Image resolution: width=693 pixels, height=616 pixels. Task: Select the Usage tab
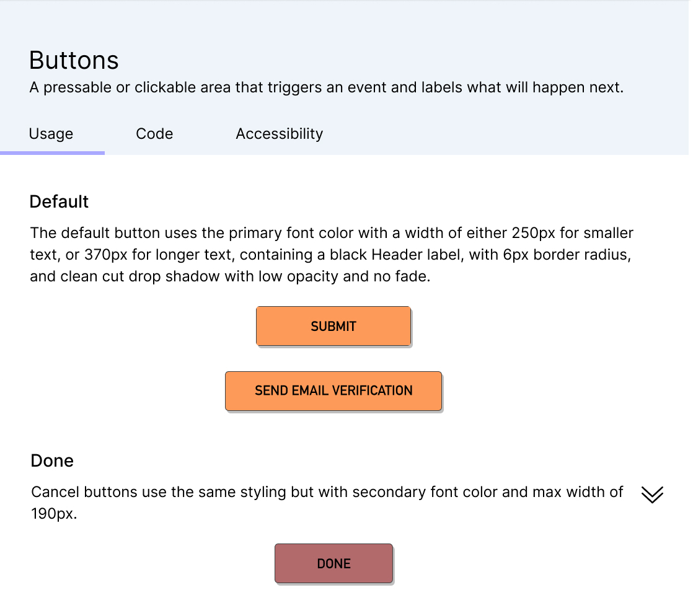tap(51, 134)
